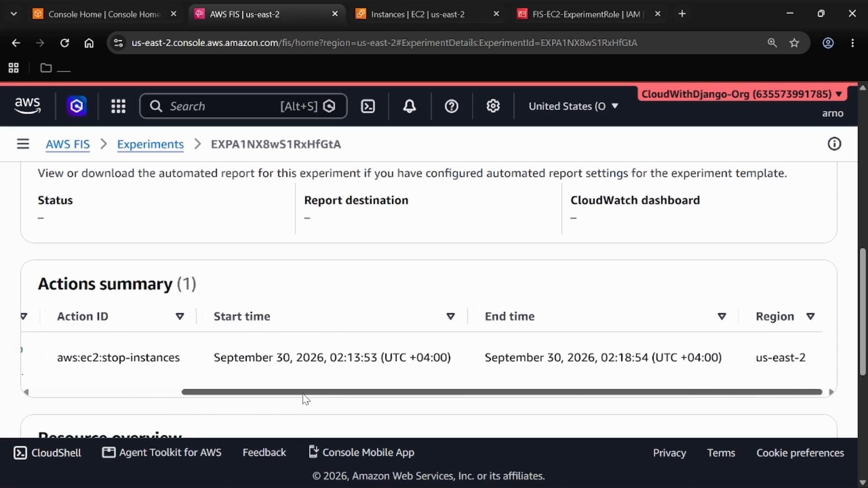Go back in browser history
Screen dimensions: 868x488
click(16, 43)
